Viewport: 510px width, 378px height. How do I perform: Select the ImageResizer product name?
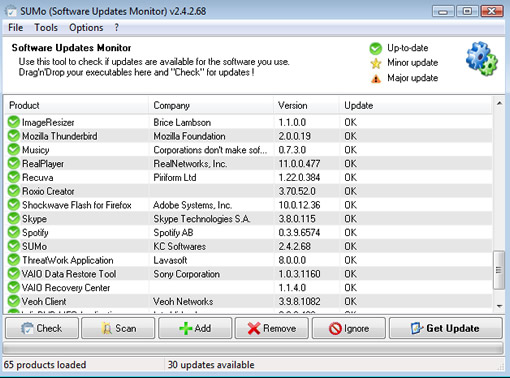click(48, 122)
